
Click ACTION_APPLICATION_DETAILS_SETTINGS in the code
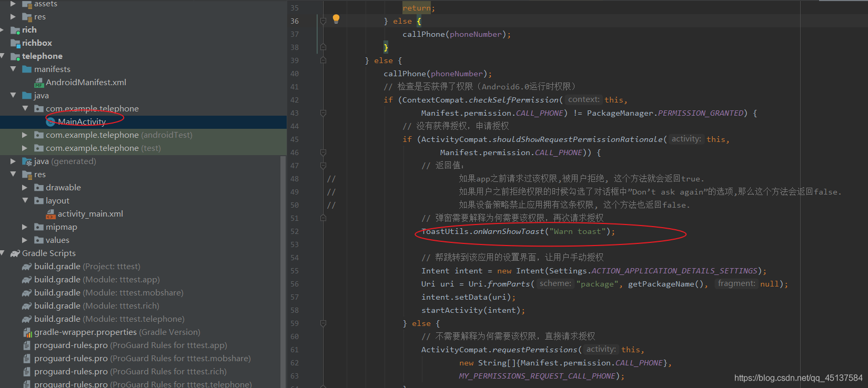point(674,271)
